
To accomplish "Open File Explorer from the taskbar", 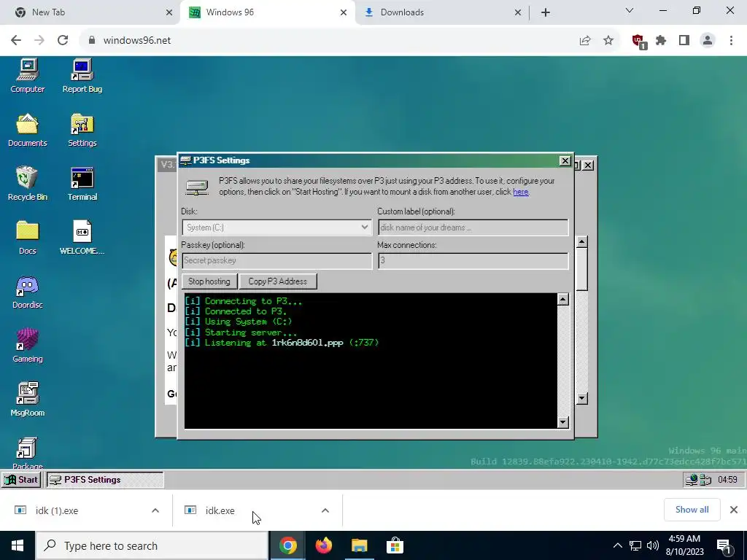I will (359, 545).
